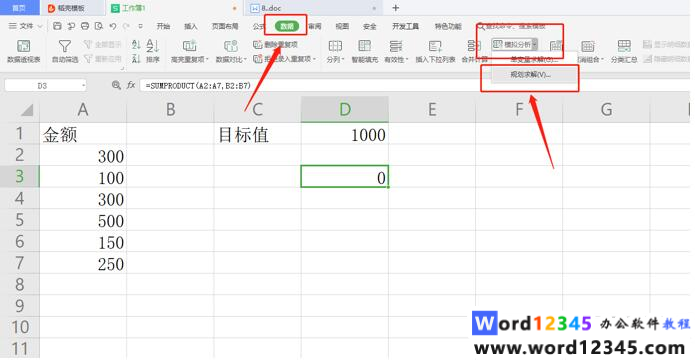
Task: Open the cell name box dropdown arrow
Action: 83,85
